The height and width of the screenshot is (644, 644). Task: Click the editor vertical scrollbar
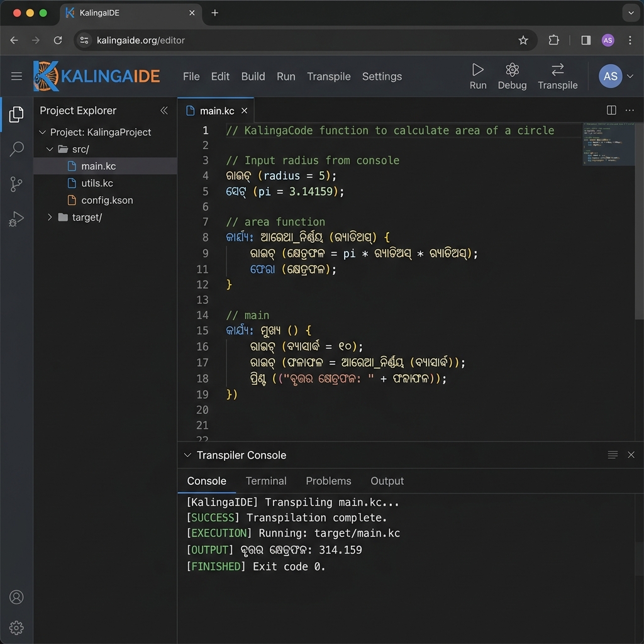coord(640,222)
